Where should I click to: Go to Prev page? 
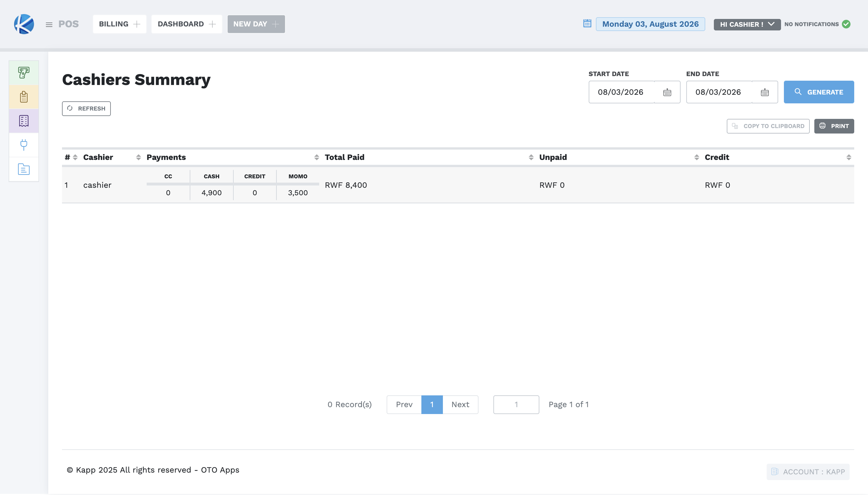[404, 405]
